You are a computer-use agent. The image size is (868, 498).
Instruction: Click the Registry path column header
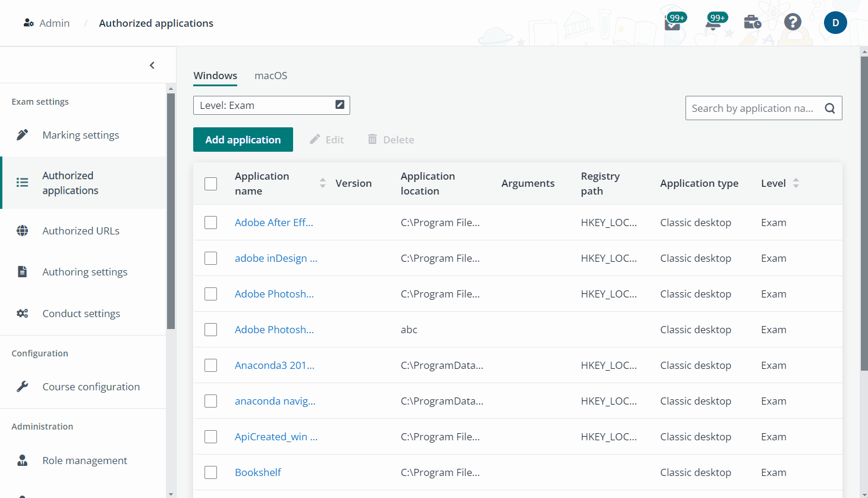600,183
